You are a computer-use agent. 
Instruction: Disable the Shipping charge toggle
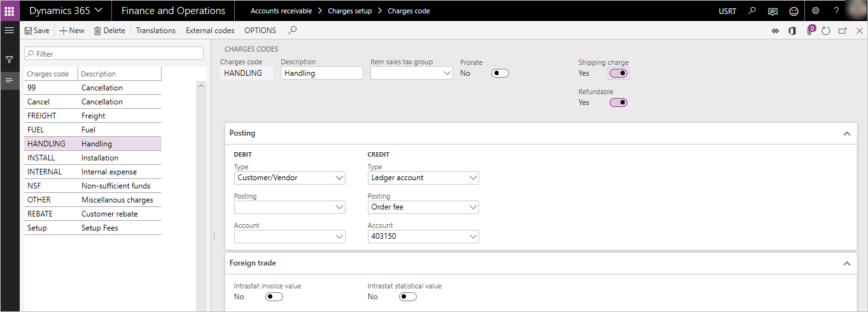click(619, 73)
